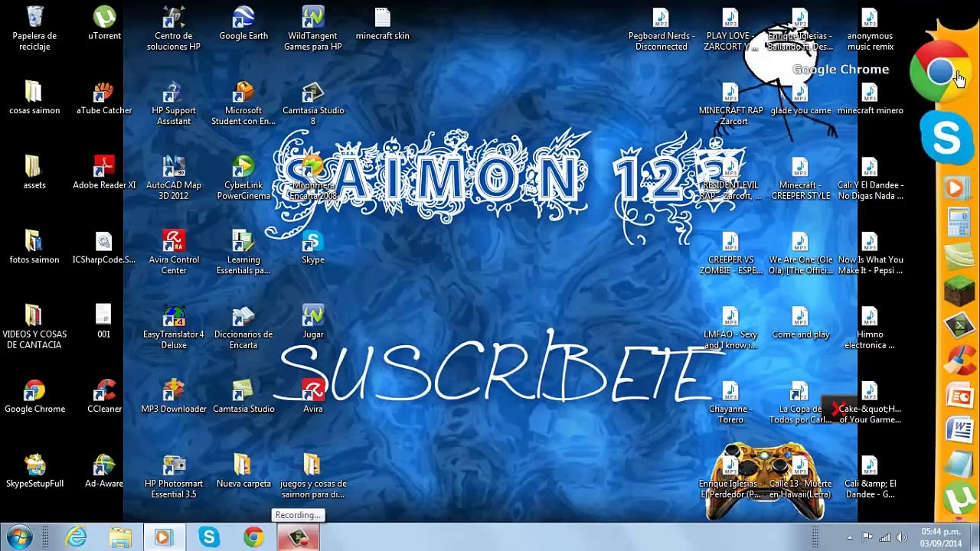The height and width of the screenshot is (551, 980).
Task: Select Microsoft Student con Encarta icon
Action: 243,103
